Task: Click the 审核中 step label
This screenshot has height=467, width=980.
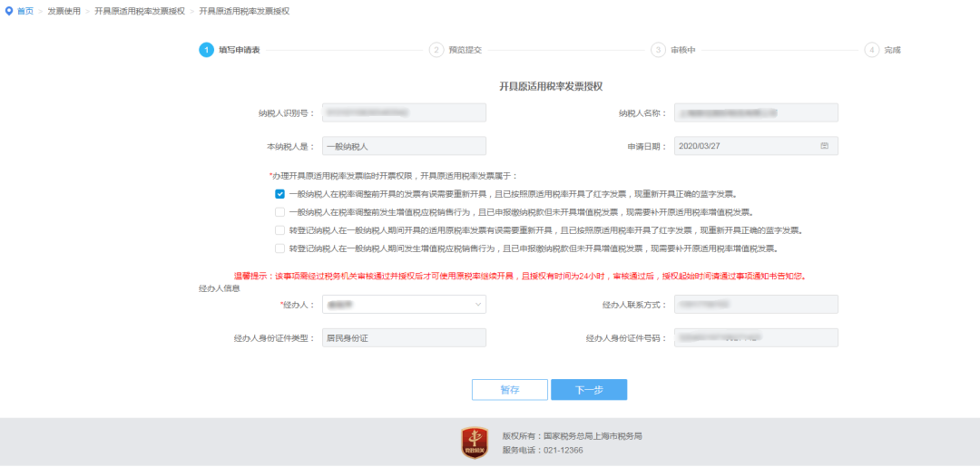Action: (683, 50)
